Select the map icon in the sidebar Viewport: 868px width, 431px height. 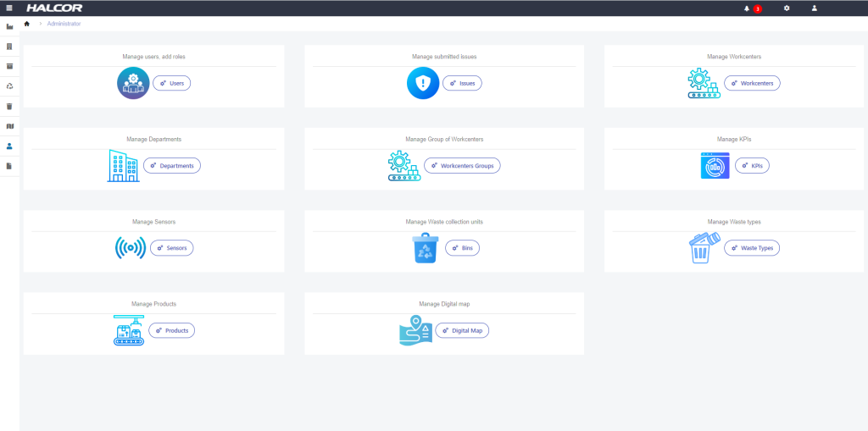pos(9,126)
